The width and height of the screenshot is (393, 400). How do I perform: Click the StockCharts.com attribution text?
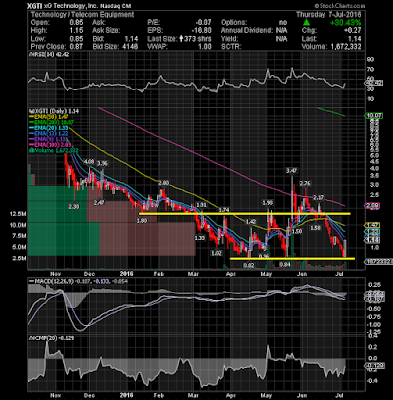340,6
